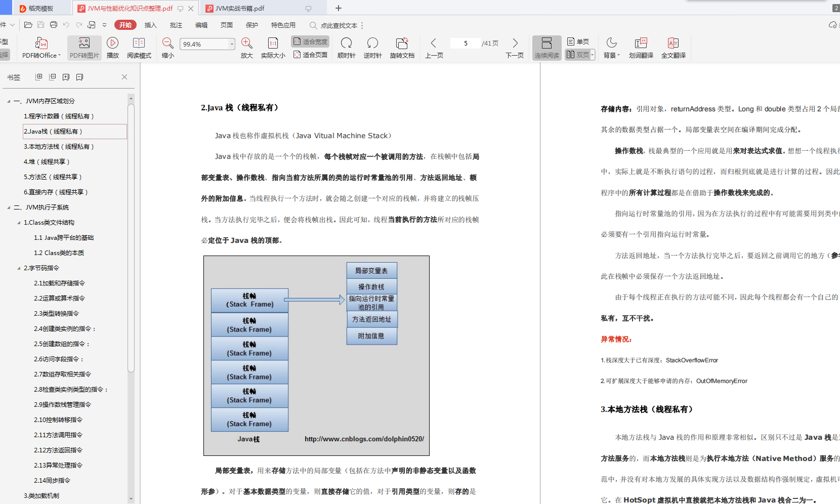Set view to 实际大小
This screenshot has height=504, width=840.
pos(273,48)
